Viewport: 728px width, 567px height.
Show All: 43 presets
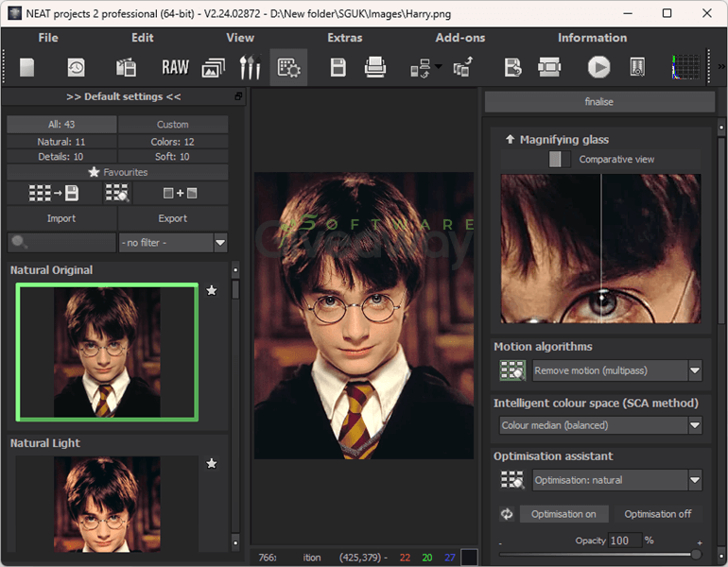point(61,125)
